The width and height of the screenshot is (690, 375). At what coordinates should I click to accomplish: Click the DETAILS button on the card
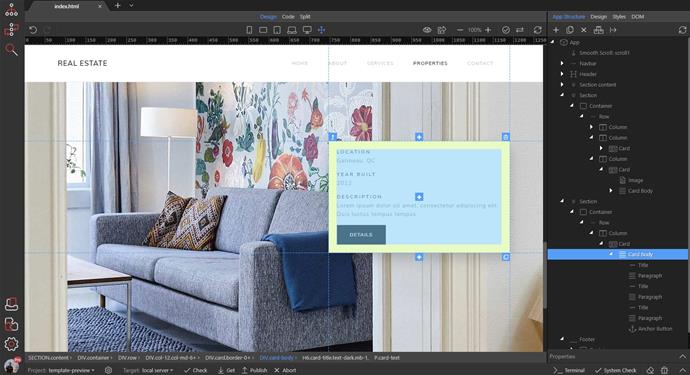pos(361,235)
